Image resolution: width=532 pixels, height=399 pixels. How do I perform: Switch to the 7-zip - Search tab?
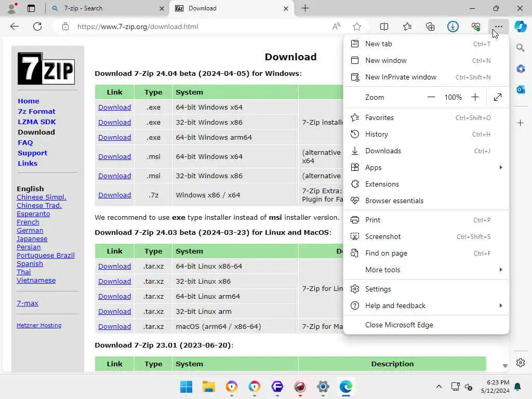pos(108,8)
